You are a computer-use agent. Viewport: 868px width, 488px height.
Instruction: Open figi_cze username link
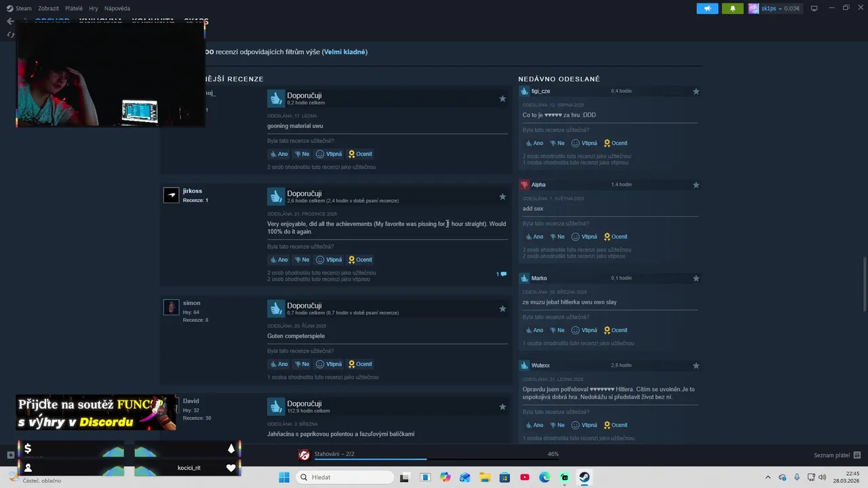pos(540,91)
